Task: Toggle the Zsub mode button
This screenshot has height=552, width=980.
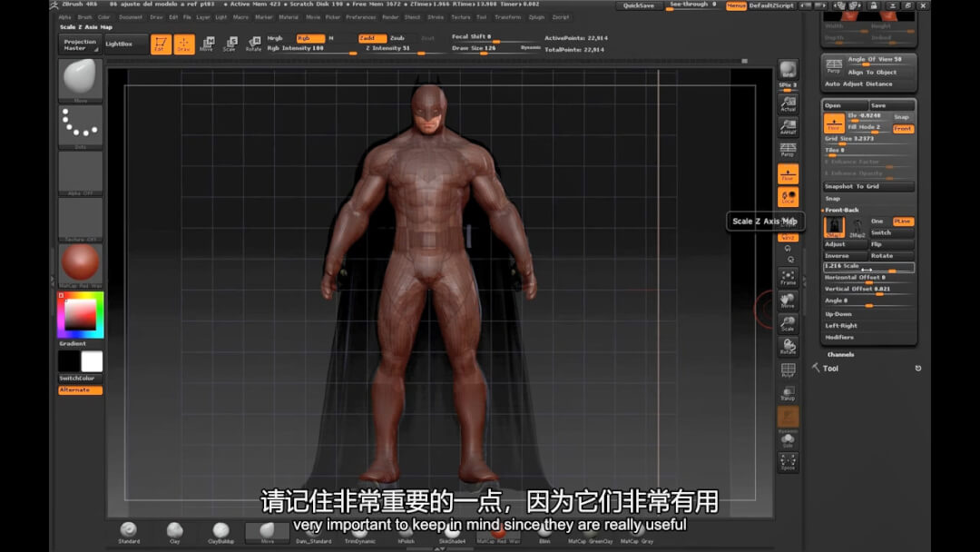Action: click(x=397, y=38)
